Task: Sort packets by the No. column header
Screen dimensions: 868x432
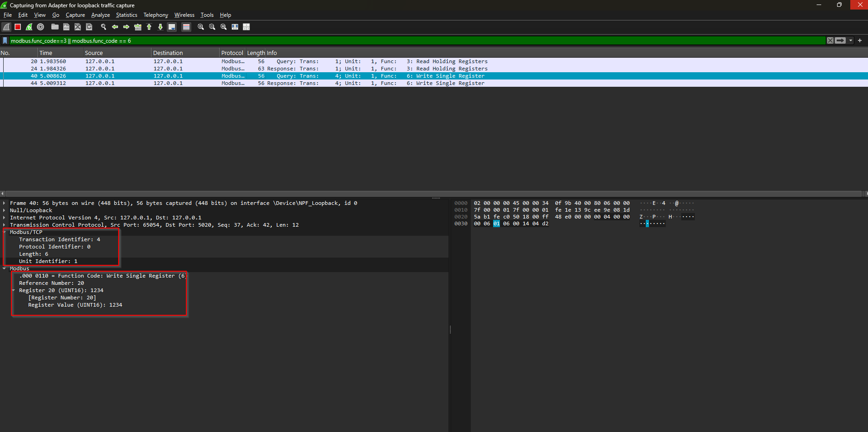Action: coord(19,53)
